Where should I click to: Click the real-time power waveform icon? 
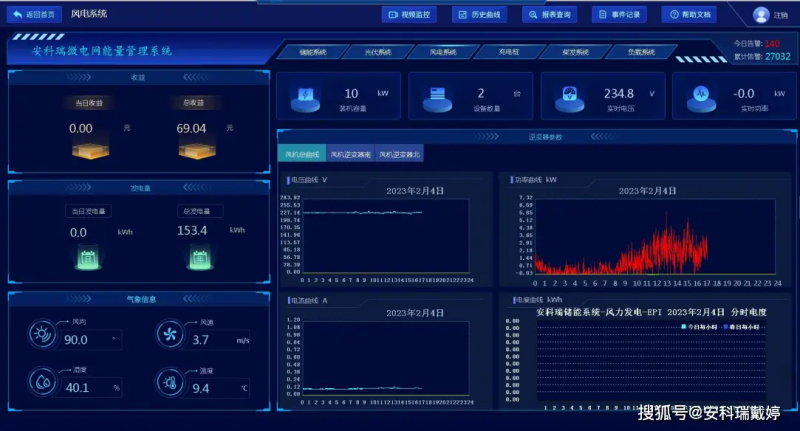701,98
